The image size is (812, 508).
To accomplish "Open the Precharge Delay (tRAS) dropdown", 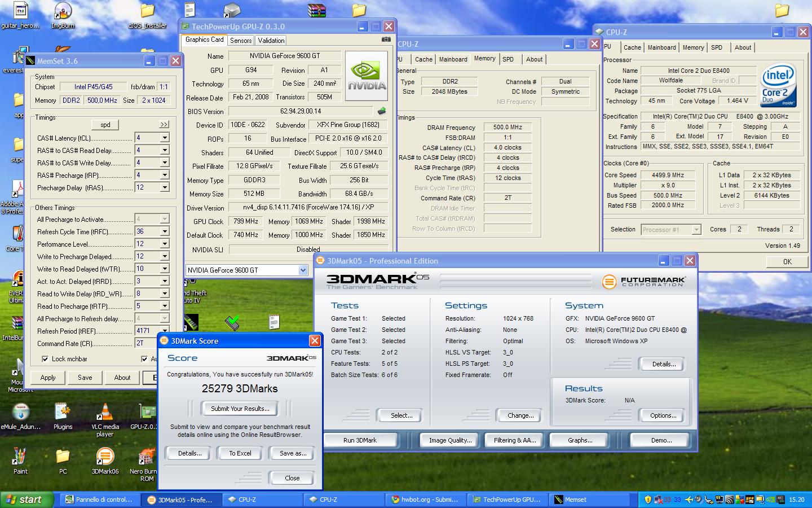I will 164,187.
